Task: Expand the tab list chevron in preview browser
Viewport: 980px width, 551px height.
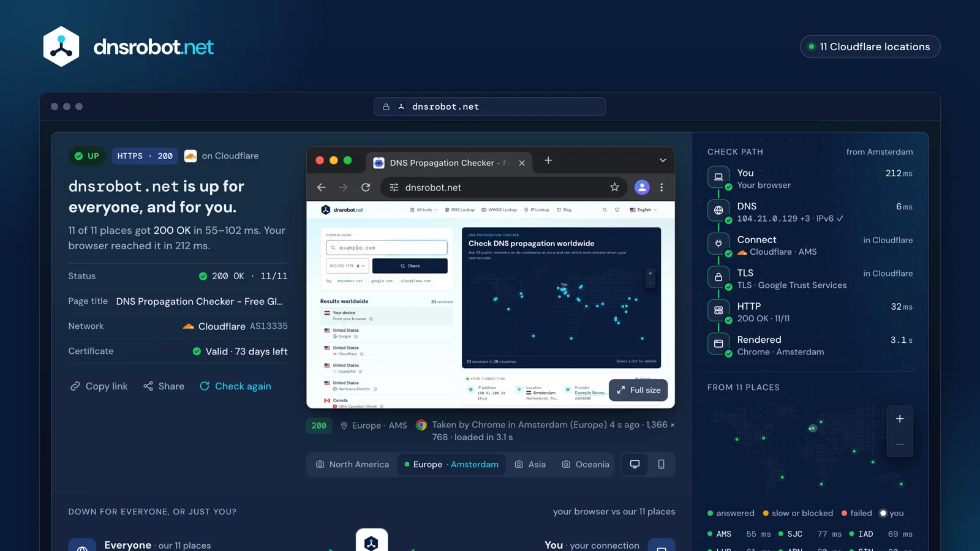Action: tap(663, 160)
